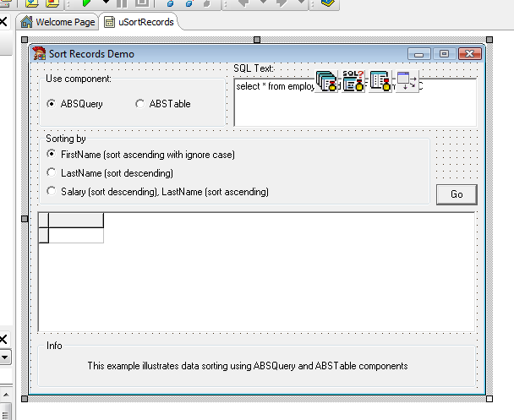Click the Sort Records Demo form title icon
The height and width of the screenshot is (420, 514).
coord(39,54)
